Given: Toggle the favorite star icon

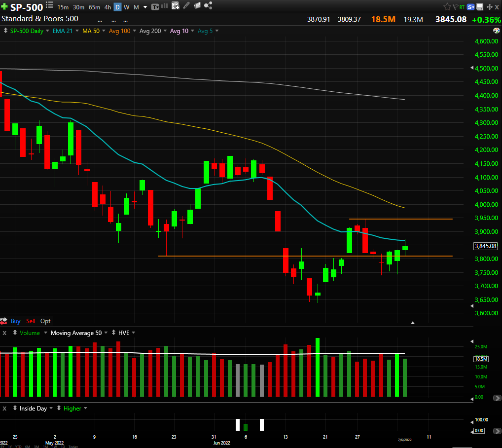Looking at the screenshot, I should tap(447, 7).
